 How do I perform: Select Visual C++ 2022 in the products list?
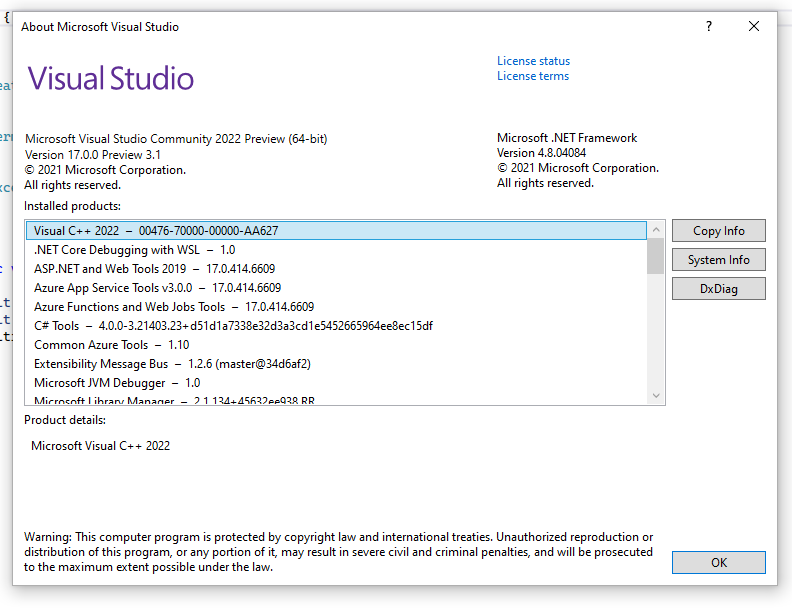pos(336,231)
